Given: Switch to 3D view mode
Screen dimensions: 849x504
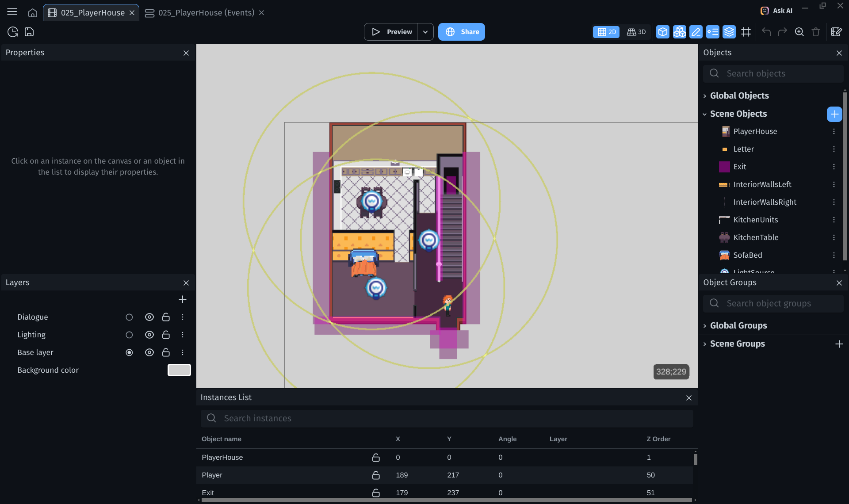Looking at the screenshot, I should 636,32.
